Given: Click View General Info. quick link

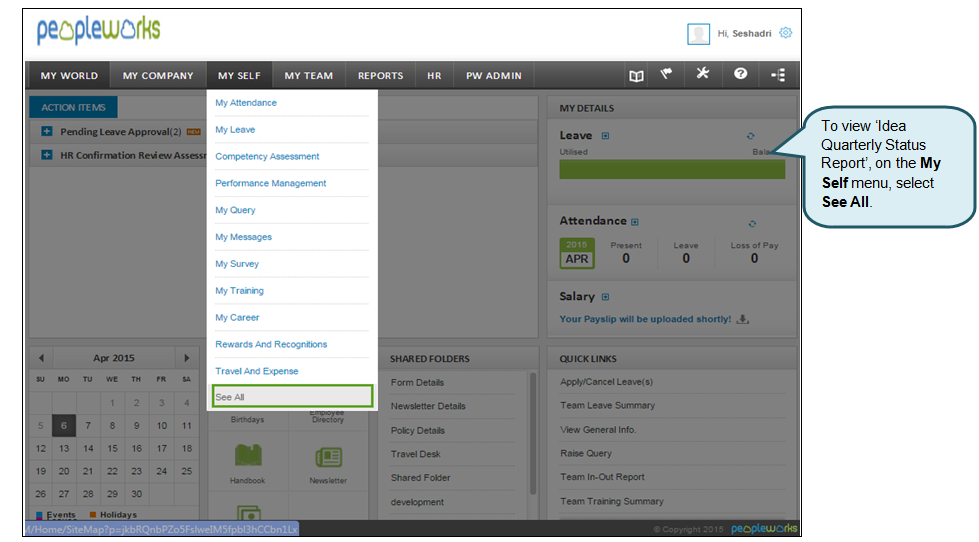Looking at the screenshot, I should [x=598, y=430].
